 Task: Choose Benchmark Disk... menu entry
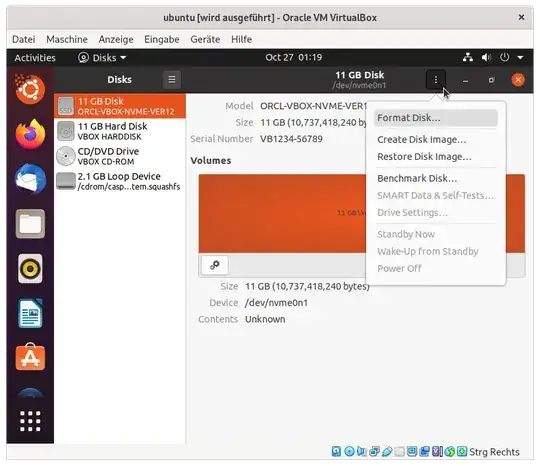point(436,178)
